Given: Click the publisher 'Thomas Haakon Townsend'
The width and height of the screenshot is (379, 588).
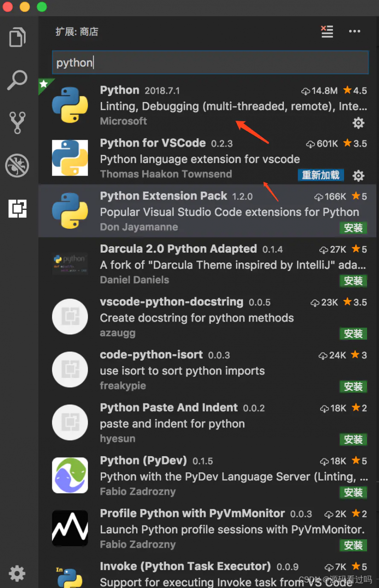Looking at the screenshot, I should 166,174.
